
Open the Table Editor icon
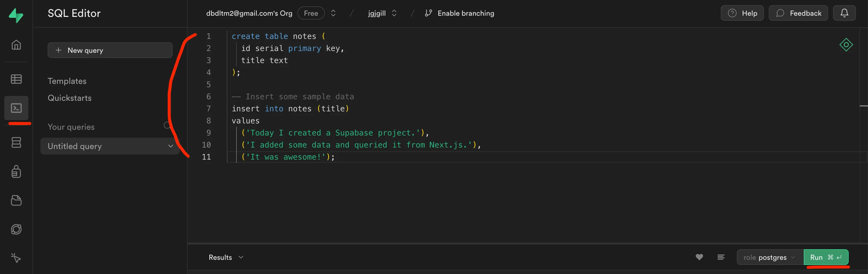(16, 79)
